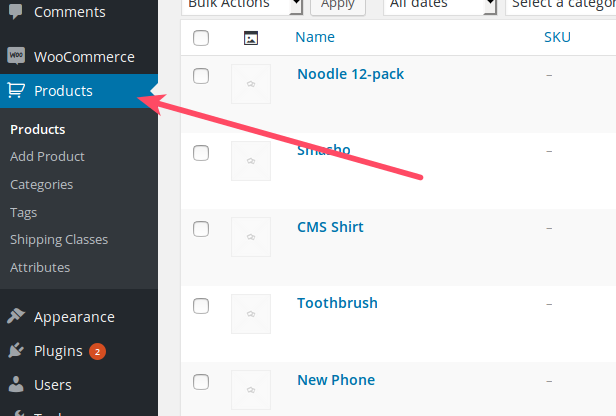The image size is (616, 416).
Task: Click the Appearance paintbrush icon
Action: point(16,317)
